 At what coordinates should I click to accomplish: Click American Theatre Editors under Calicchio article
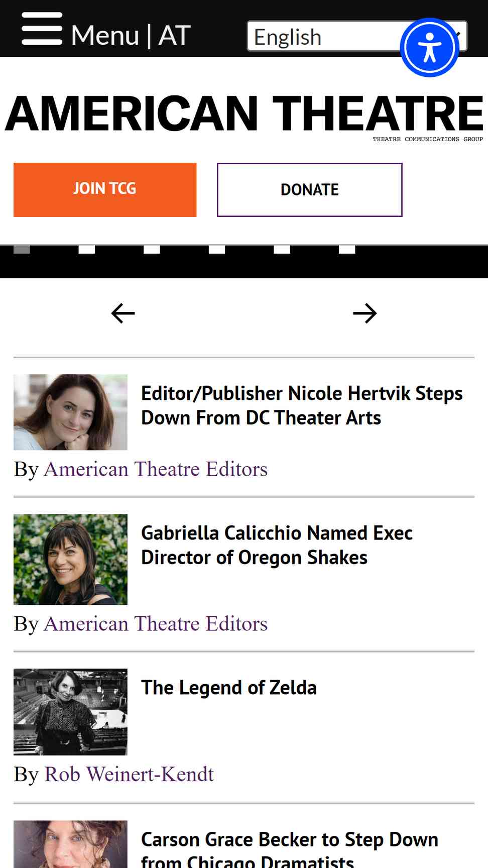(156, 624)
